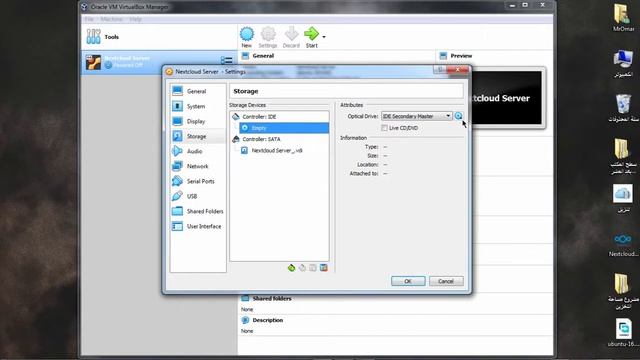Click the Description section header
This screenshot has height=360, width=640.
coord(267,320)
